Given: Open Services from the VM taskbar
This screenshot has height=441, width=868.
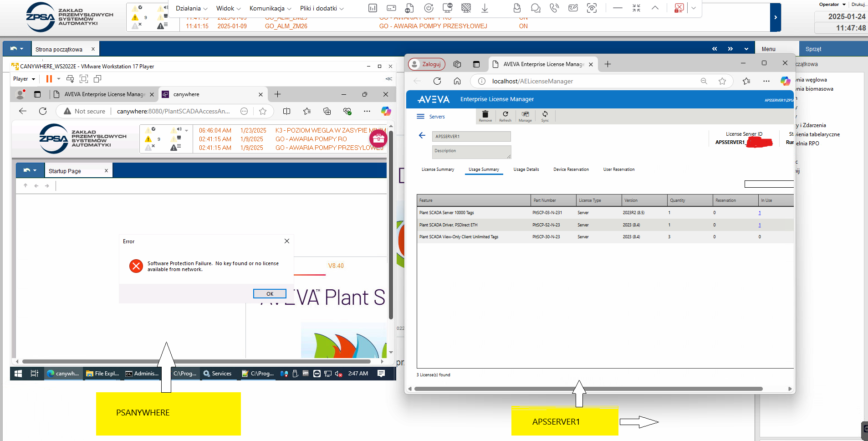Looking at the screenshot, I should tap(217, 374).
